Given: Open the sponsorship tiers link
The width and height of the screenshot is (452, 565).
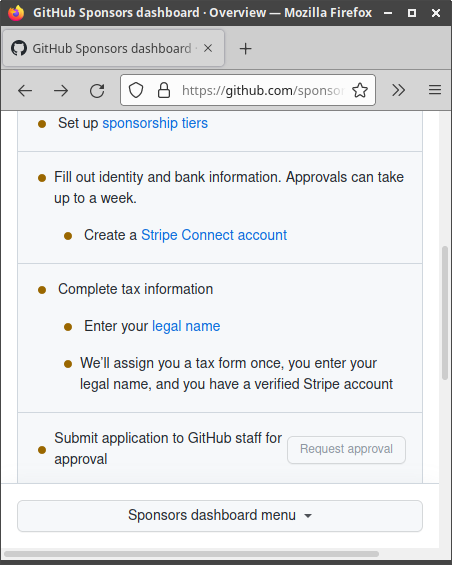Looking at the screenshot, I should coord(155,123).
